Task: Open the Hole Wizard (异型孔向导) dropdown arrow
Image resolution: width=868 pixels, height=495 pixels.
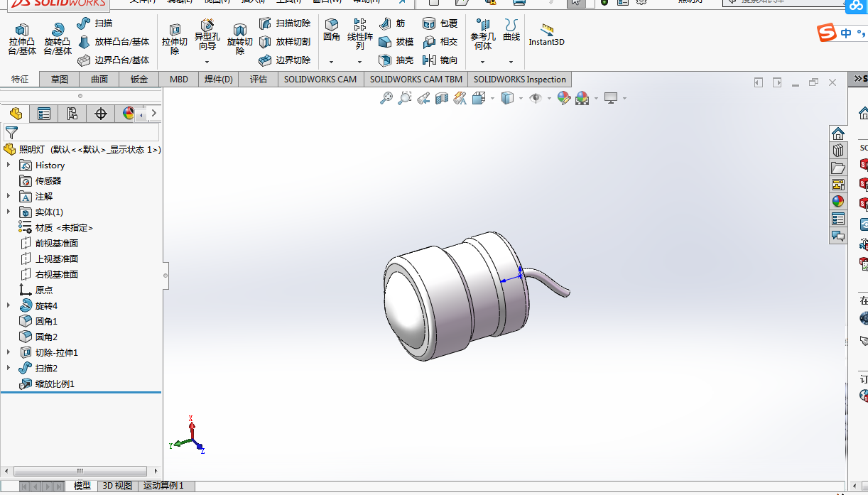Action: pos(207,62)
